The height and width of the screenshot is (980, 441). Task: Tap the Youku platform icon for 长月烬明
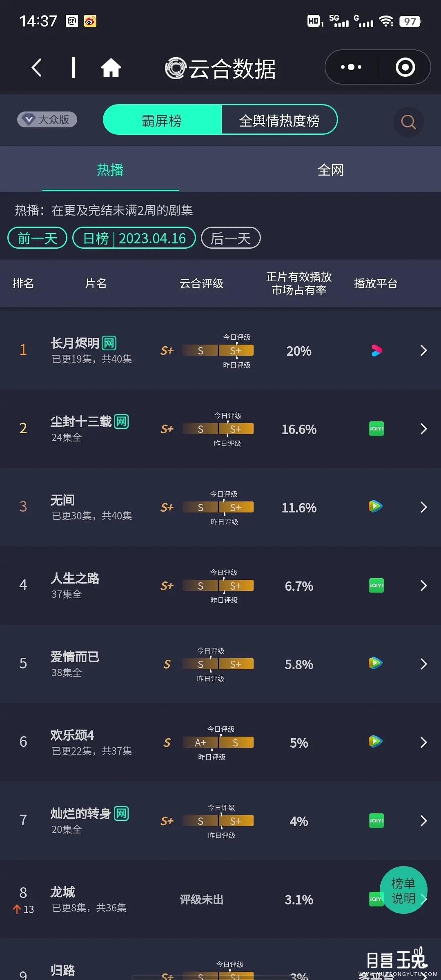point(376,350)
